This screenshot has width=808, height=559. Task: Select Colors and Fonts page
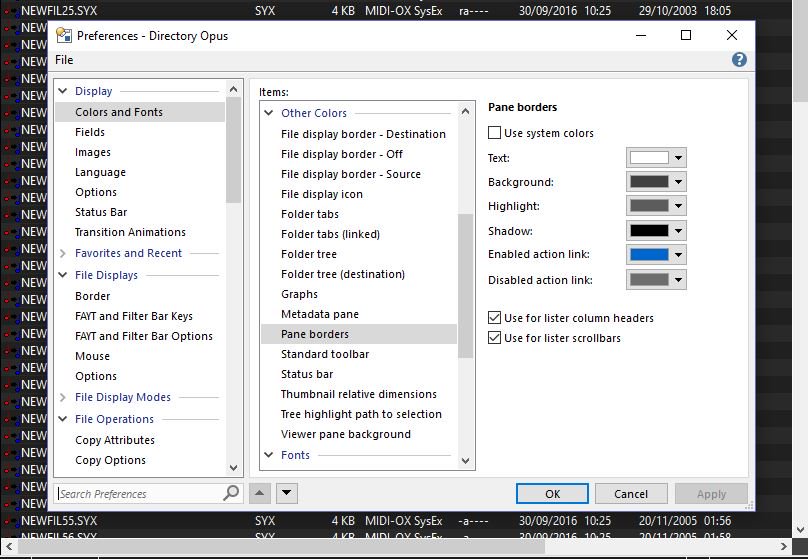click(140, 112)
